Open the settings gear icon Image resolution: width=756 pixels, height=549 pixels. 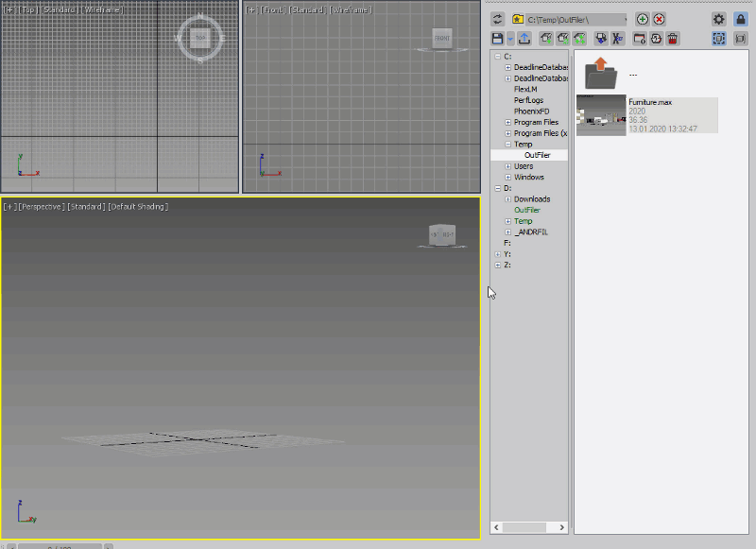(x=719, y=19)
